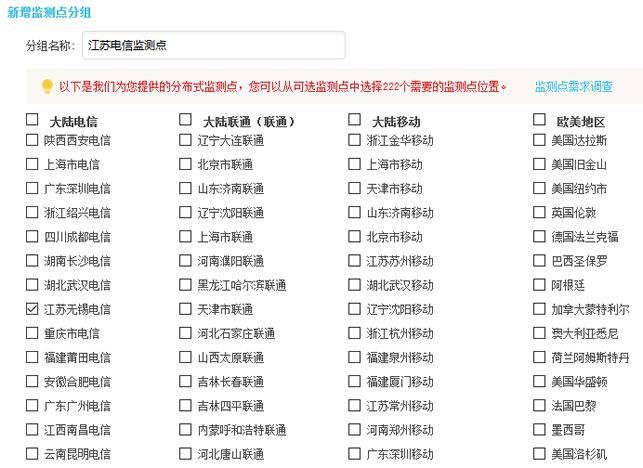The width and height of the screenshot is (643, 468).
Task: Tick the 黑龙江哈尔滨联通 checkbox
Action: tap(186, 285)
